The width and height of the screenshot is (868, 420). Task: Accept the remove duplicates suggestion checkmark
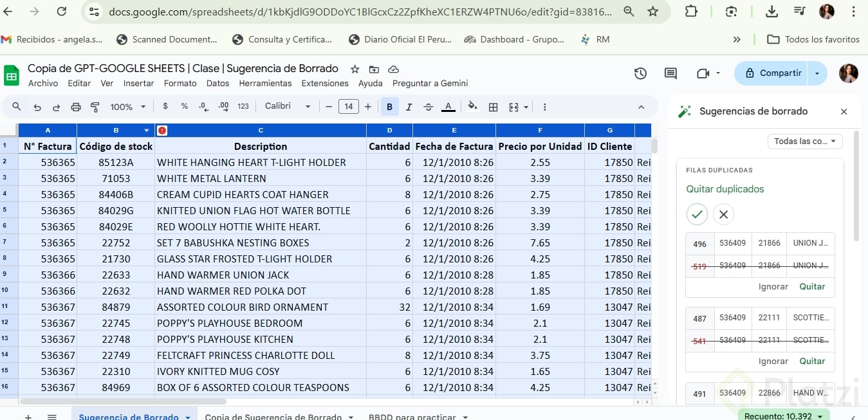tap(697, 214)
